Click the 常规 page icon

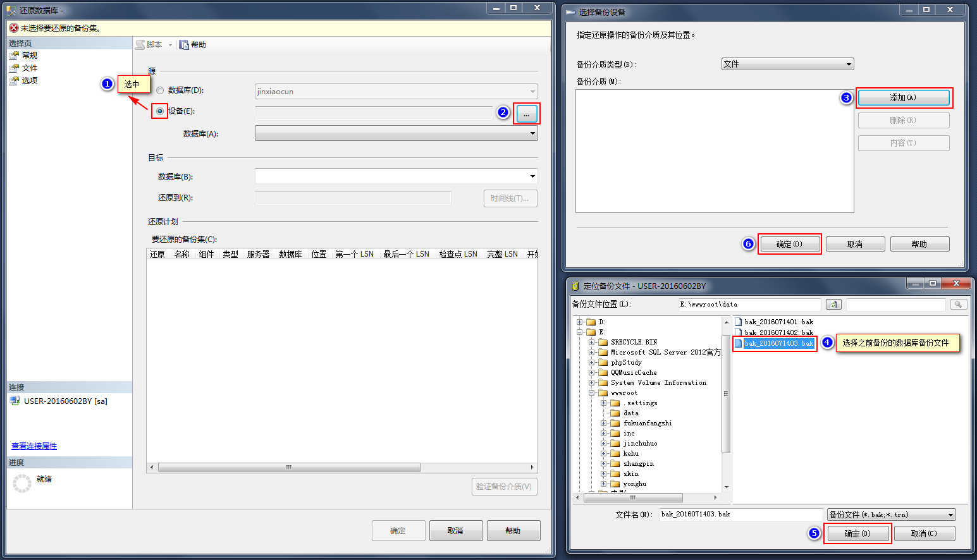point(14,55)
